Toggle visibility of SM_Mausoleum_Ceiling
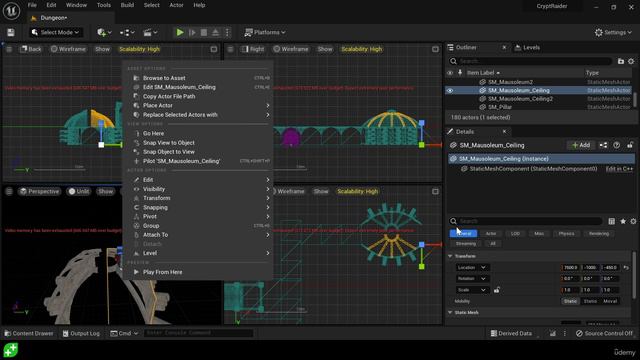This screenshot has height=360, width=640. (x=450, y=91)
